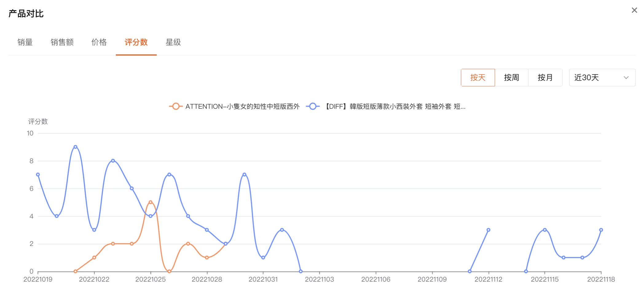Toggle the ATTENTION orange legend marker
Image resolution: width=644 pixels, height=293 pixels.
pyautogui.click(x=176, y=107)
